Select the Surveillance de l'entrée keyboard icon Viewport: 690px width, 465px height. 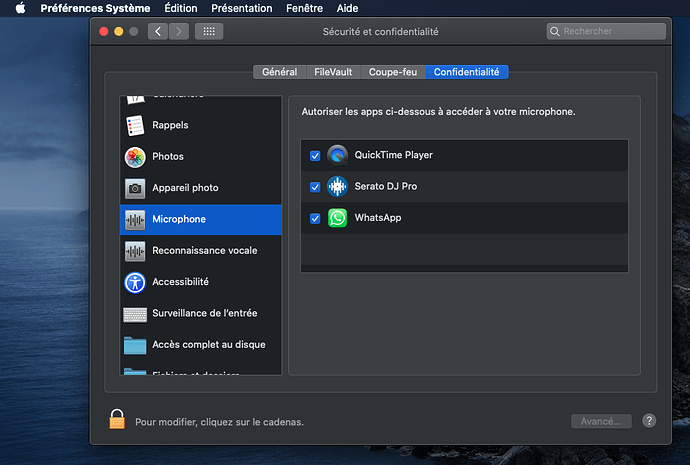point(135,314)
